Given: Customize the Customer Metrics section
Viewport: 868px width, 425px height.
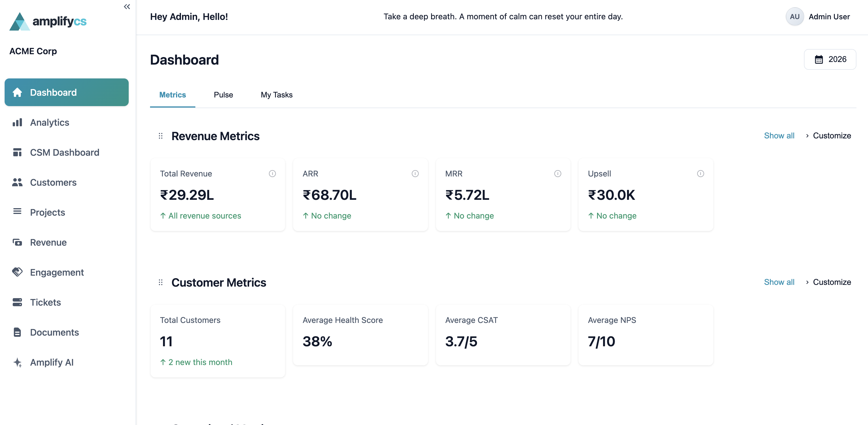Looking at the screenshot, I should [832, 282].
